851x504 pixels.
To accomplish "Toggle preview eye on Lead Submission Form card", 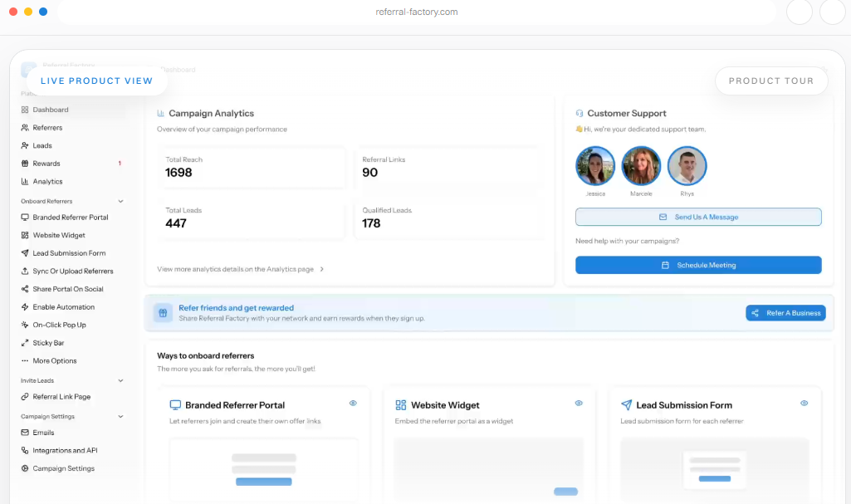I will (x=805, y=403).
